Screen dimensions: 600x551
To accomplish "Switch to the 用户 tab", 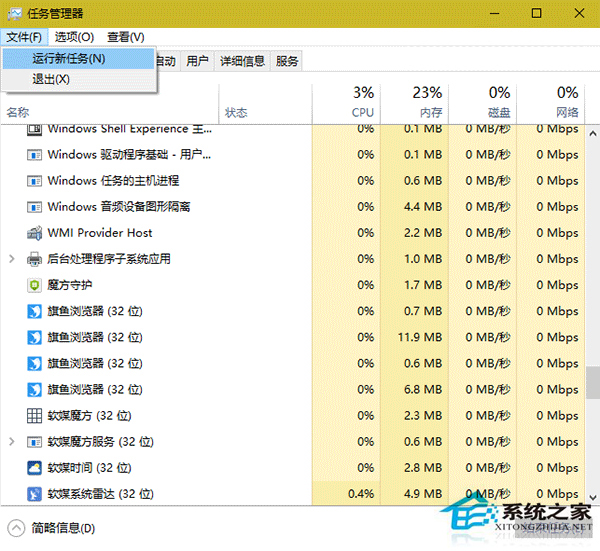I will coord(197,61).
